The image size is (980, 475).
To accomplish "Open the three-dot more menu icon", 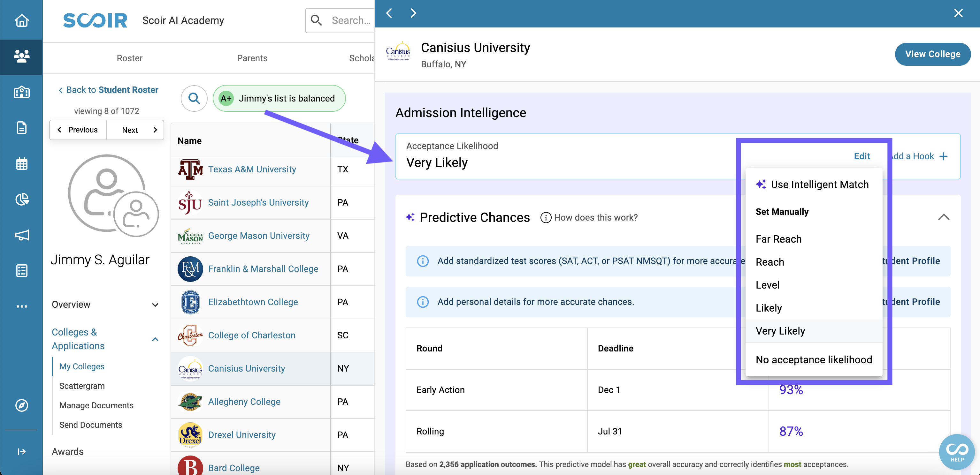I will pyautogui.click(x=21, y=306).
